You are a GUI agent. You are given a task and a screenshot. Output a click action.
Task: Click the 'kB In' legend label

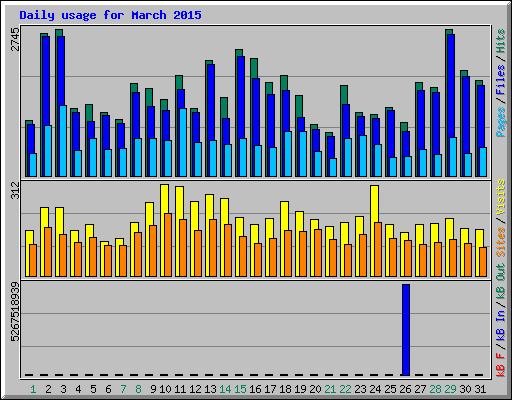tap(501, 326)
